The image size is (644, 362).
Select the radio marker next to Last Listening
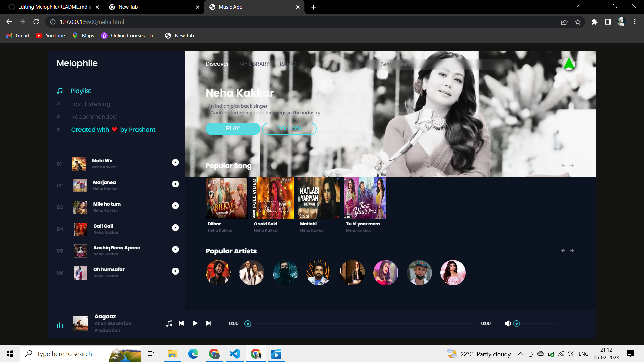[x=58, y=104]
